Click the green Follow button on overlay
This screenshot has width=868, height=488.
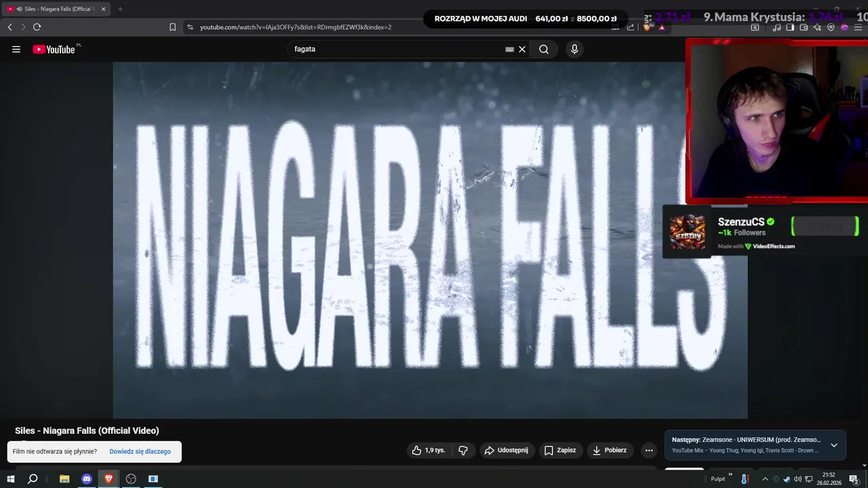tap(825, 226)
